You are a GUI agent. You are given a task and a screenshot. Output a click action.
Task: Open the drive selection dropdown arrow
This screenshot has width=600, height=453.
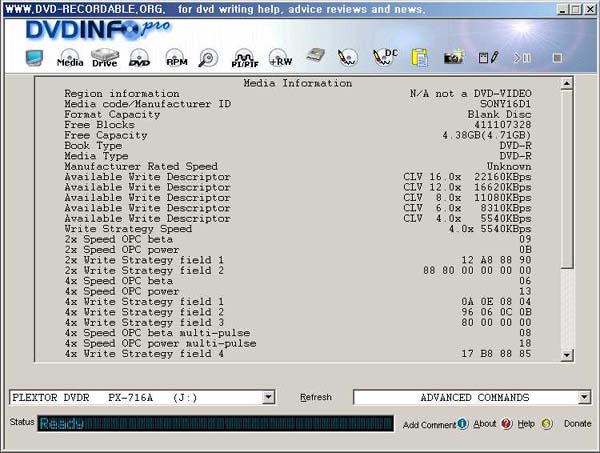click(269, 397)
